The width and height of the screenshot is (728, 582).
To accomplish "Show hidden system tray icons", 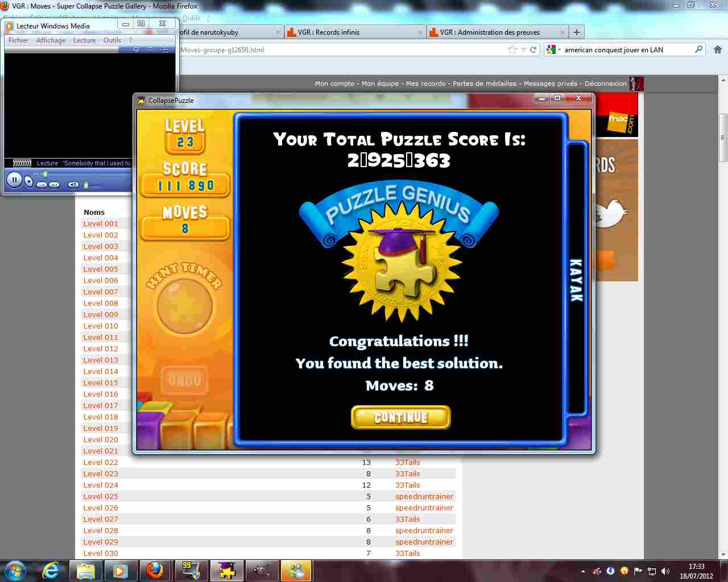I will 583,571.
